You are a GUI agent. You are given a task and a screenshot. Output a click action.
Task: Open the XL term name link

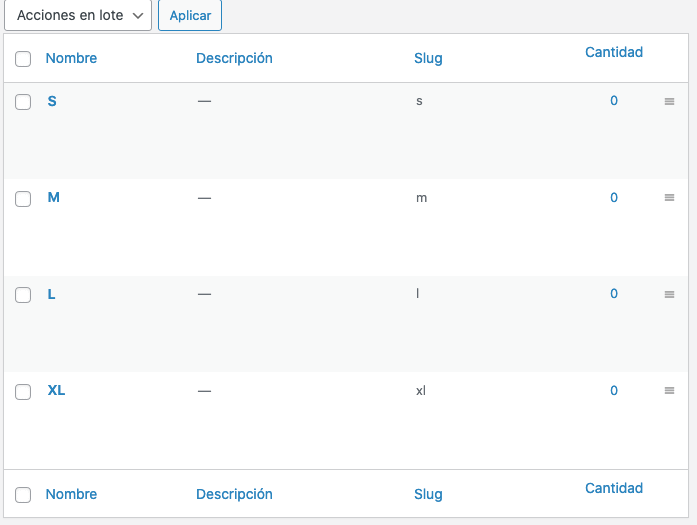56,390
